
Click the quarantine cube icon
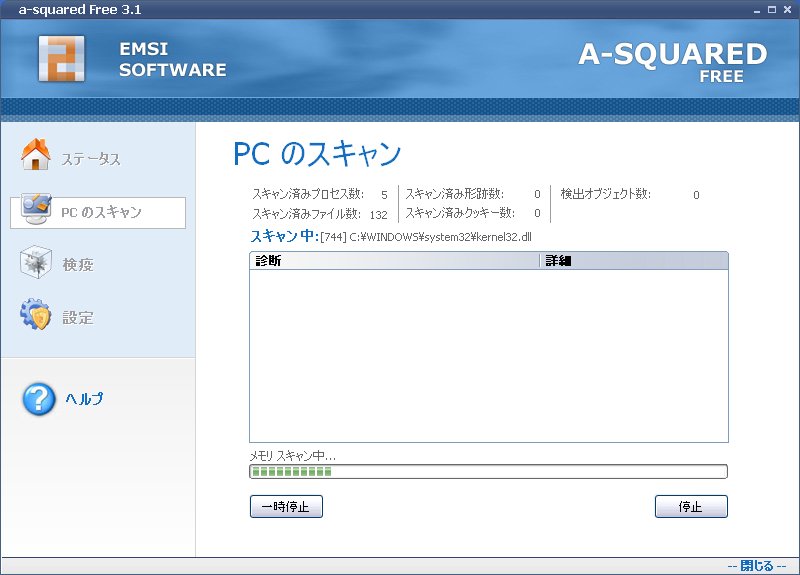point(36,262)
